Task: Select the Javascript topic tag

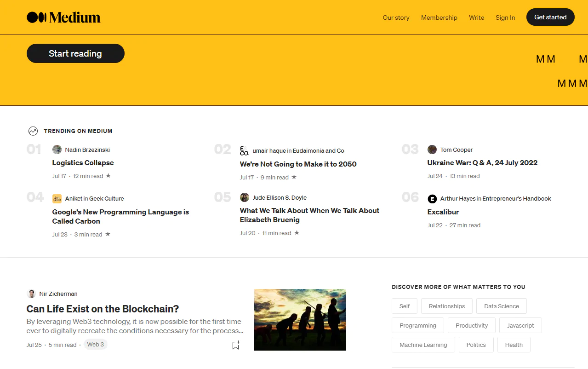Action: [x=520, y=326]
